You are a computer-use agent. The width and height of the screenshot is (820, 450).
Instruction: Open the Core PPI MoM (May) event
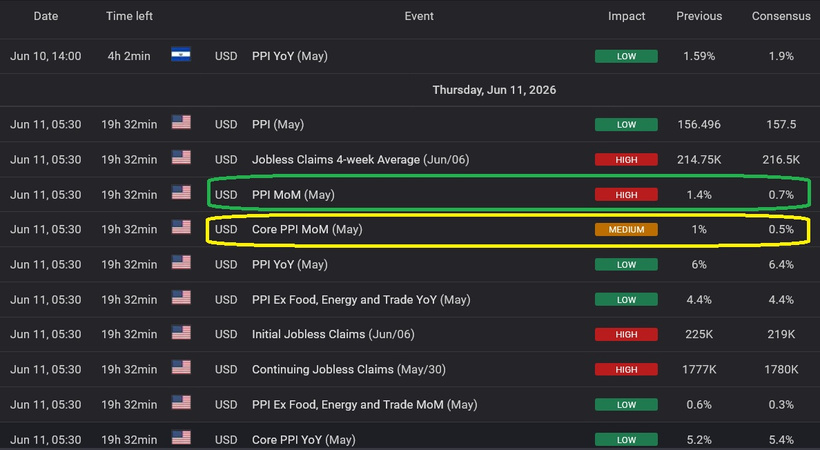[307, 229]
